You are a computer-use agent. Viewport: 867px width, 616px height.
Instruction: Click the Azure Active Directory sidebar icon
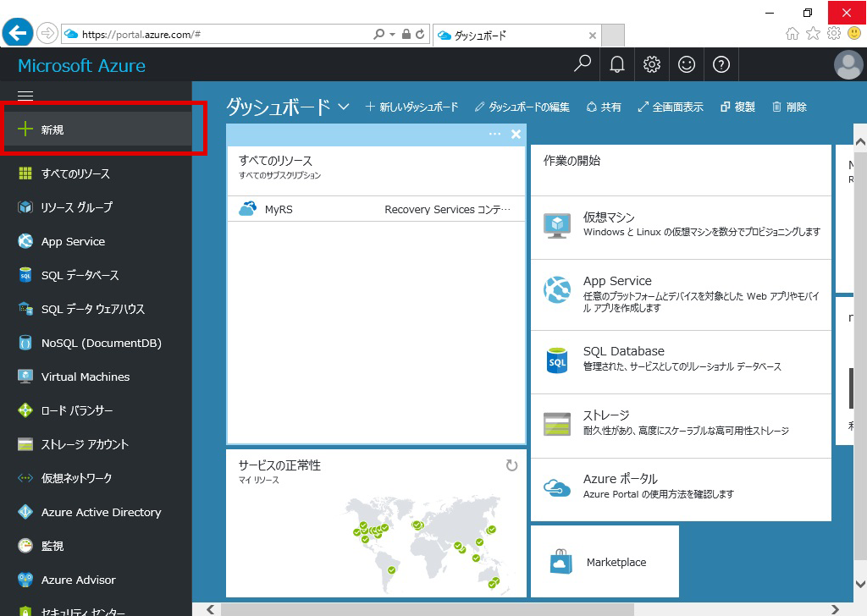pos(25,512)
